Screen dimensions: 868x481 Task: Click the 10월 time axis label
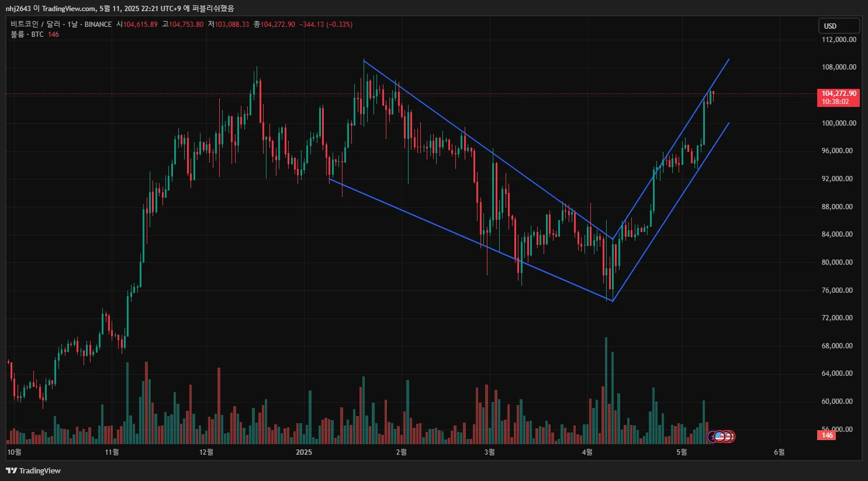[x=14, y=452]
